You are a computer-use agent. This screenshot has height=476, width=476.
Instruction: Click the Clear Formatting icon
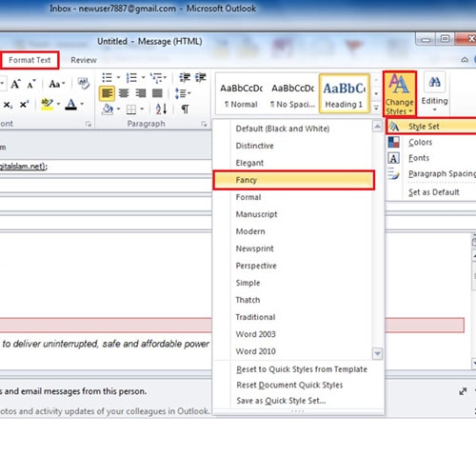pos(84,84)
